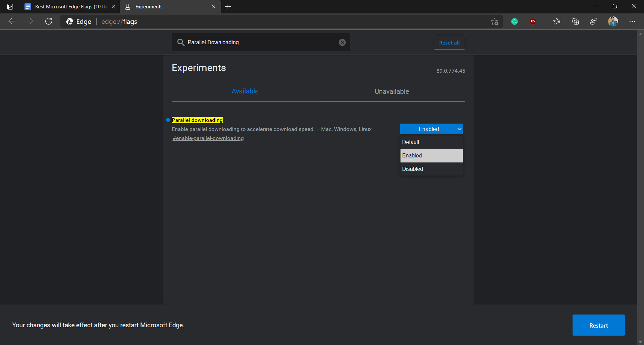This screenshot has width=644, height=345.
Task: Open Settings and more menu
Action: point(633,21)
